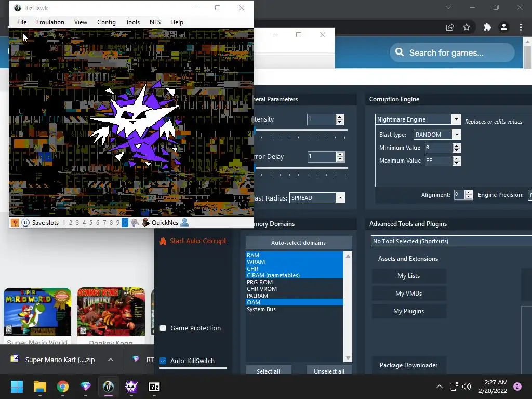This screenshot has width=532, height=399.
Task: Click the flame icon beside Start Auto-Corrupt
Action: click(163, 241)
